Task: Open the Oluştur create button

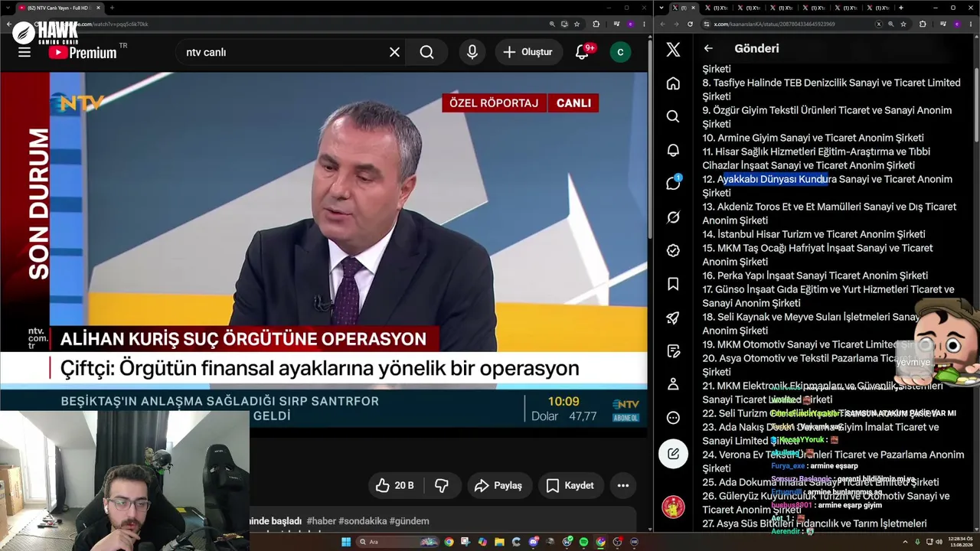Action: tap(528, 52)
